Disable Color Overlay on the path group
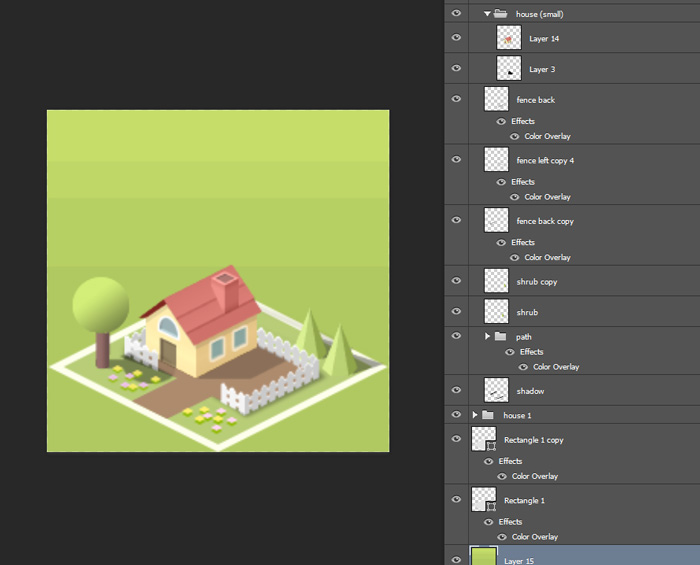The width and height of the screenshot is (700, 565). (x=523, y=367)
